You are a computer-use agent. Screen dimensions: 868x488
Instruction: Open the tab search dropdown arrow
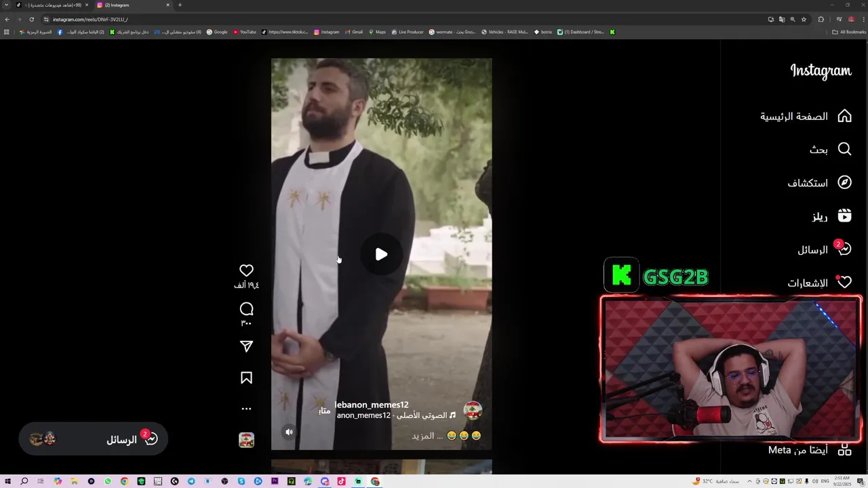tap(7, 5)
